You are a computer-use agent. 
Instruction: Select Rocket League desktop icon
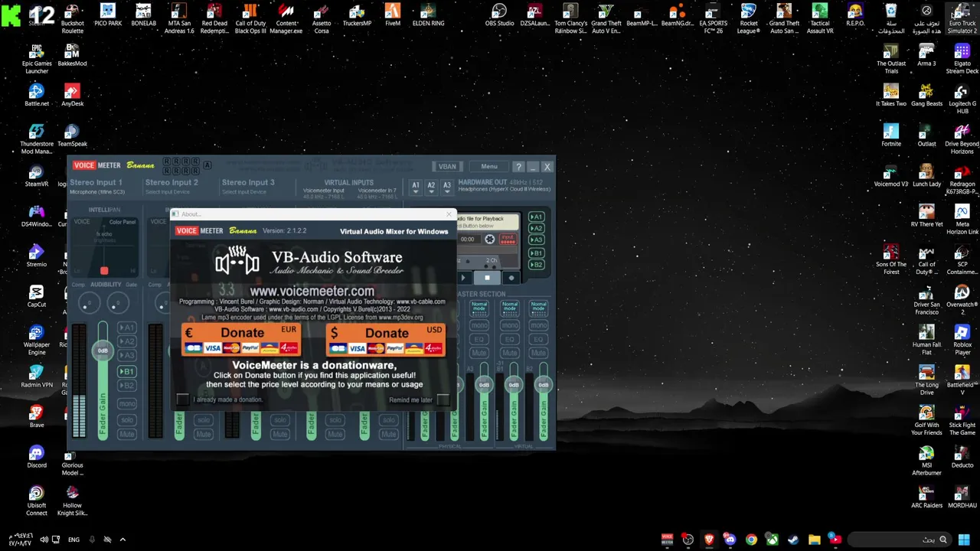(x=748, y=18)
